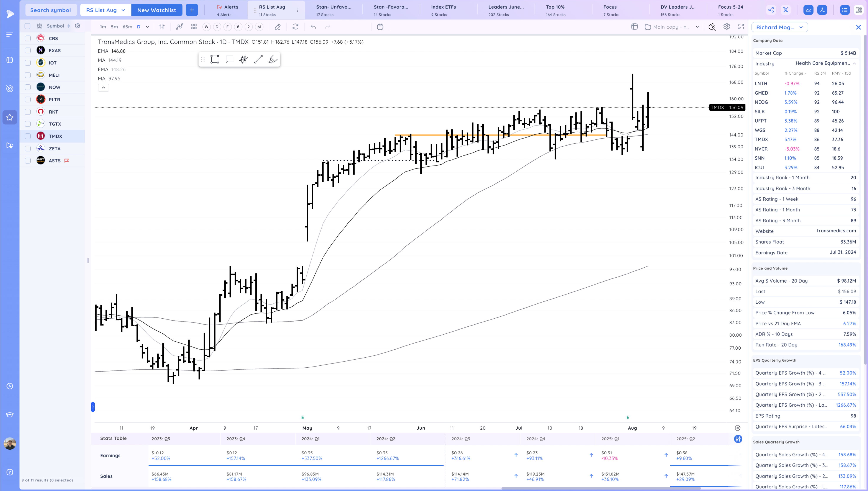Select the rectangle drawing tool
The image size is (868, 491).
215,59
